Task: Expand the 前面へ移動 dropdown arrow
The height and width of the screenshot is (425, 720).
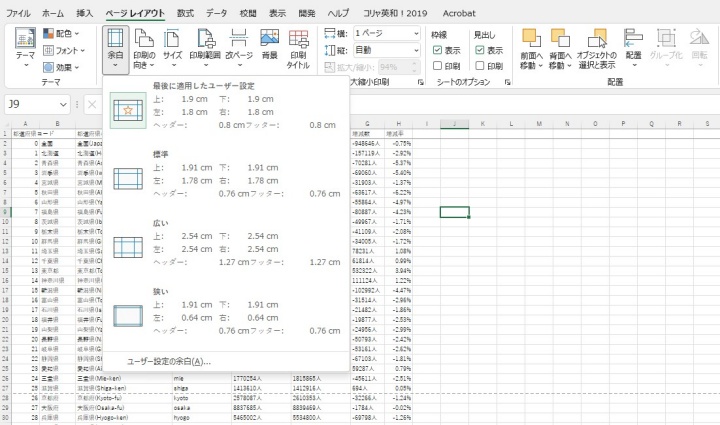Action: [x=540, y=66]
